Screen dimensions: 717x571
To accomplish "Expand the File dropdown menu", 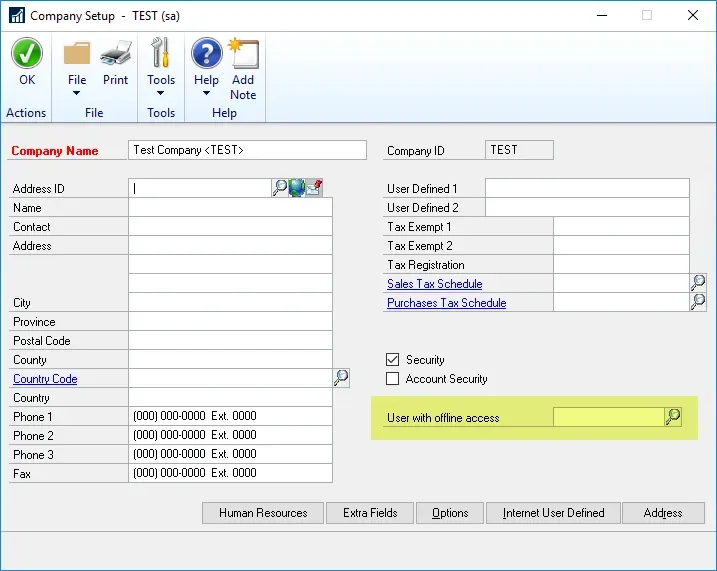I will pyautogui.click(x=77, y=94).
